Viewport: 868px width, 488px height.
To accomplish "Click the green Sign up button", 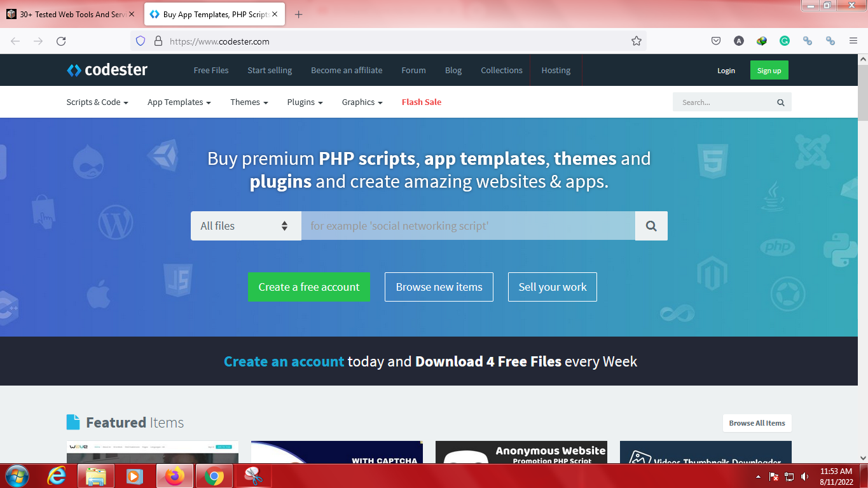I will pyautogui.click(x=769, y=70).
